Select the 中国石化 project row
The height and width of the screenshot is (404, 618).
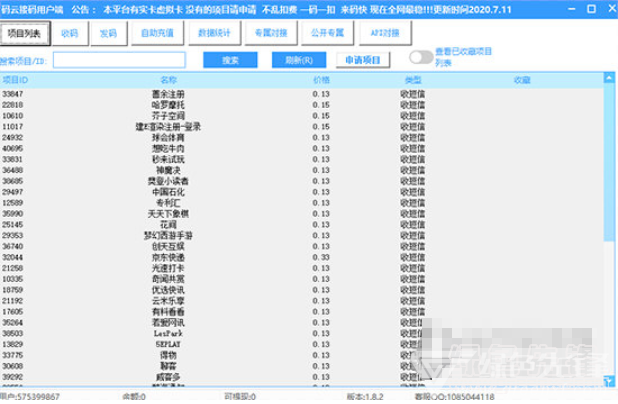(x=302, y=192)
